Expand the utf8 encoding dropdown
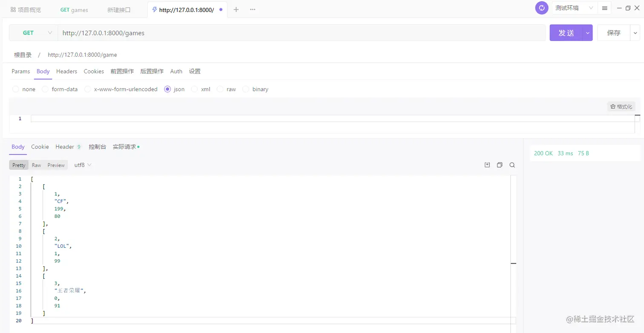Viewport: 644px width, 333px height. pos(83,165)
